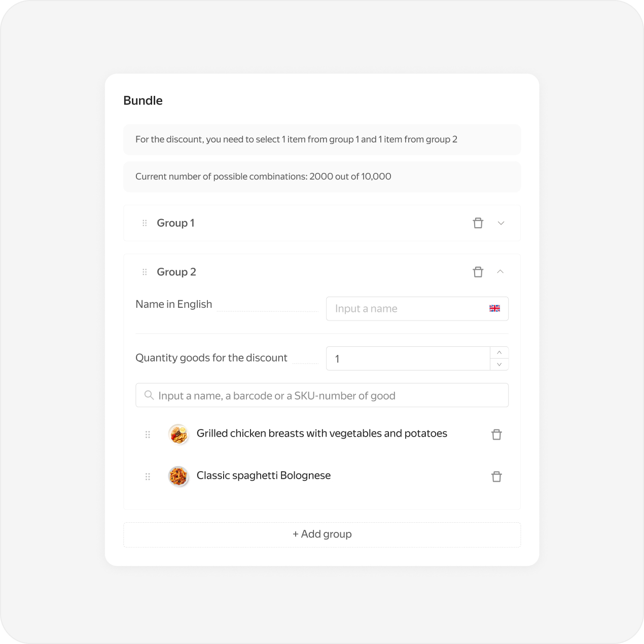
Task: Click the Add group button
Action: pyautogui.click(x=322, y=534)
